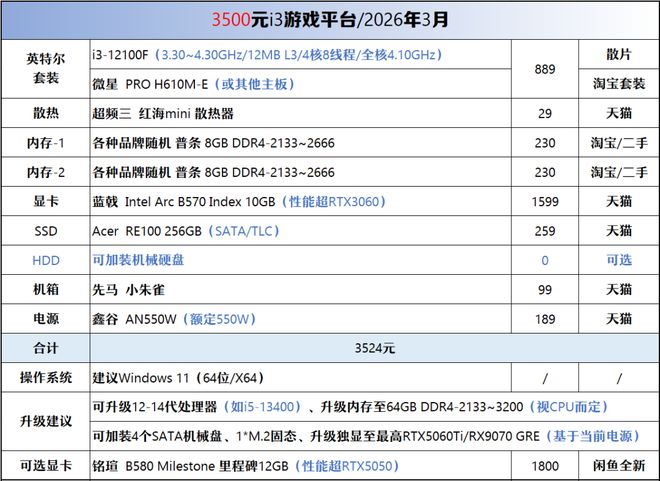The height and width of the screenshot is (481, 660).
Task: Select the "可选显卡" row label
Action: [x=46, y=466]
